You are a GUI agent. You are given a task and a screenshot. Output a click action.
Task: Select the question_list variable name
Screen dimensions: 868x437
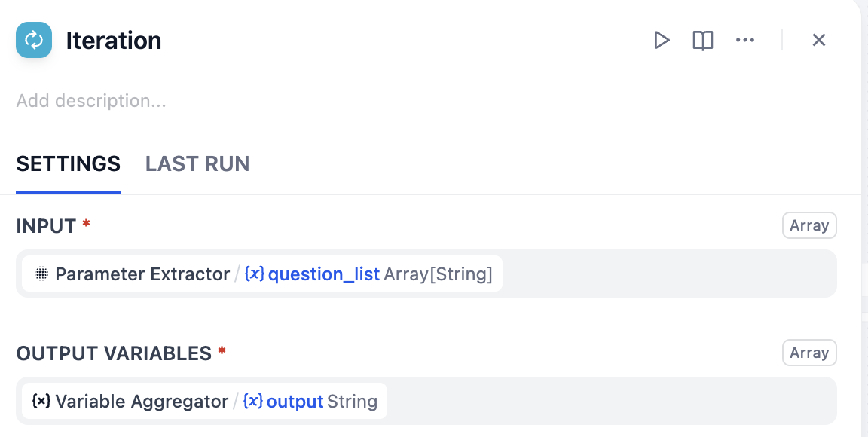[x=324, y=274]
